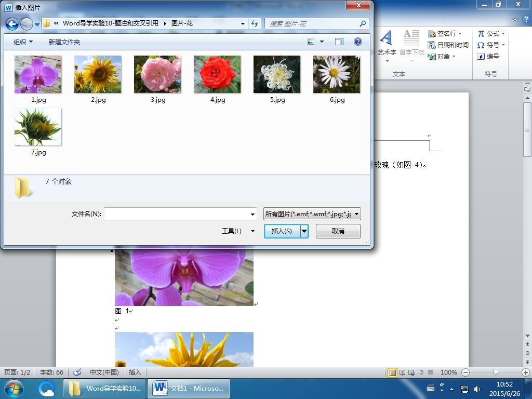Click the zoom in plus button
The width and height of the screenshot is (532, 399).
(526, 373)
